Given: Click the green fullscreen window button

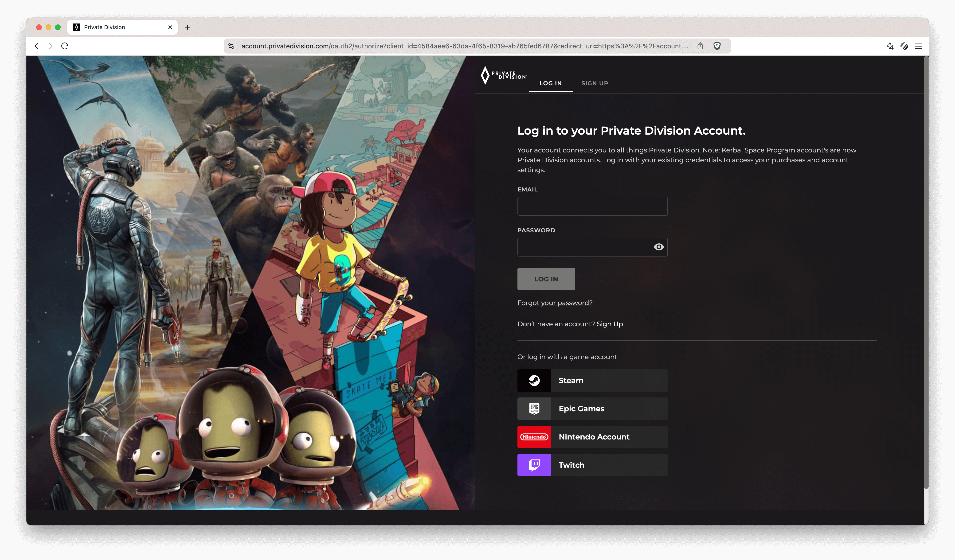Looking at the screenshot, I should (58, 27).
